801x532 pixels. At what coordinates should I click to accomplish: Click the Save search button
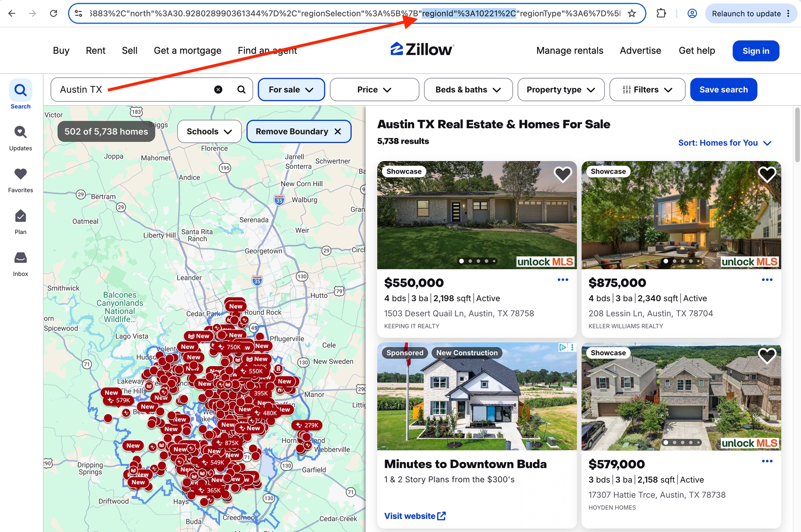point(723,90)
